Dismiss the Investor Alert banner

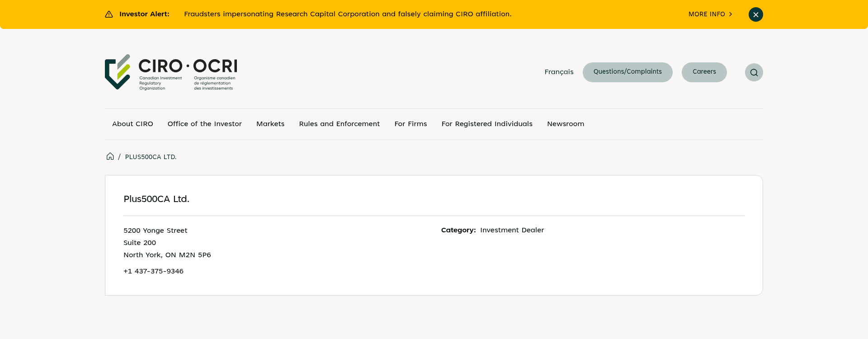755,14
